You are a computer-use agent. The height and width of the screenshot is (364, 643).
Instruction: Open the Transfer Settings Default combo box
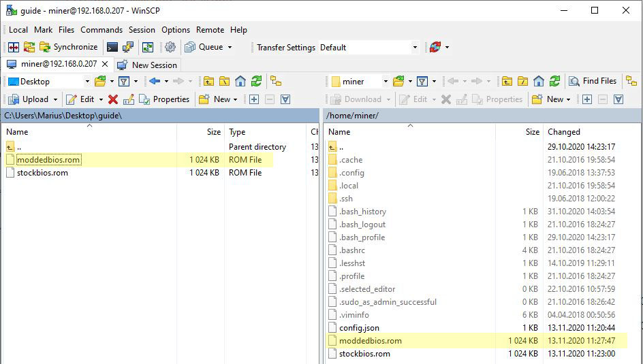tap(368, 48)
